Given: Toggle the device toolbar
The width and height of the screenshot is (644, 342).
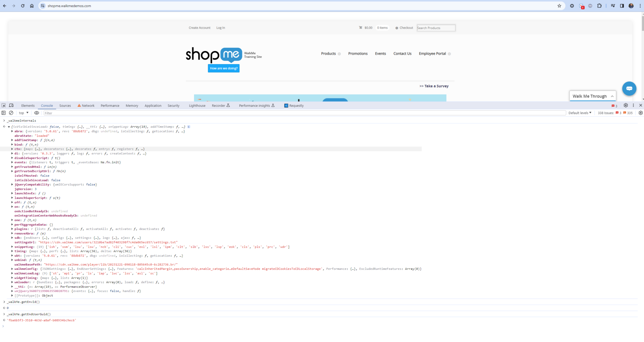Looking at the screenshot, I should tap(11, 105).
